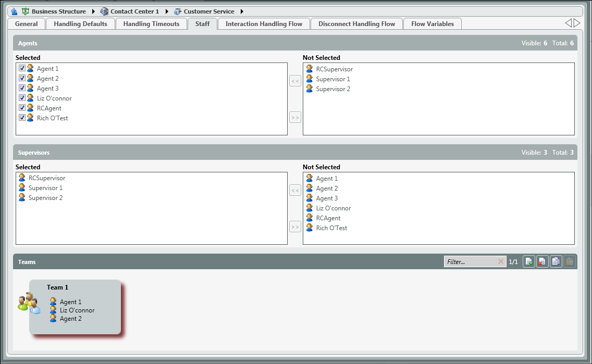Expand the arrow after Business Structure
Image resolution: width=592 pixels, height=364 pixels.
tap(93, 11)
